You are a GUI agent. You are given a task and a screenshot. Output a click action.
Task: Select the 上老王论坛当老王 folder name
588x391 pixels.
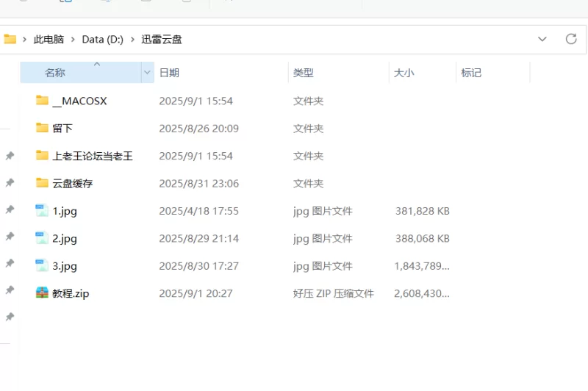[93, 156]
